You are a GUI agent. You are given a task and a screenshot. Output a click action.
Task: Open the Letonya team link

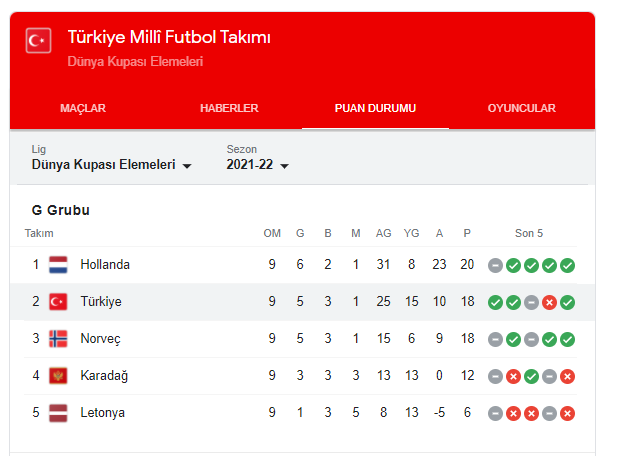[102, 413]
